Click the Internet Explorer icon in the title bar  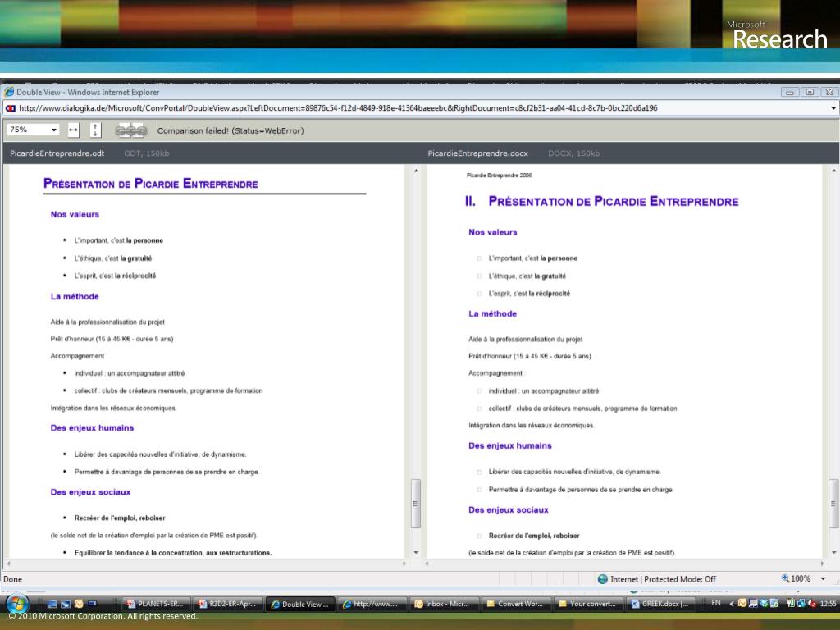(9, 92)
